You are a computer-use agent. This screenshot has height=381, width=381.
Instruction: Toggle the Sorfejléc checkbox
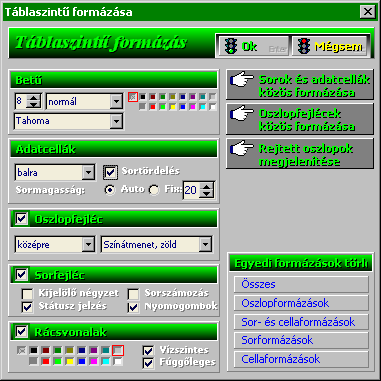click(x=22, y=275)
